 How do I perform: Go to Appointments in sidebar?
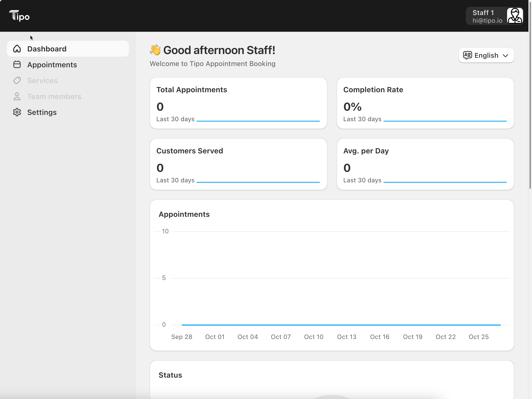click(52, 65)
